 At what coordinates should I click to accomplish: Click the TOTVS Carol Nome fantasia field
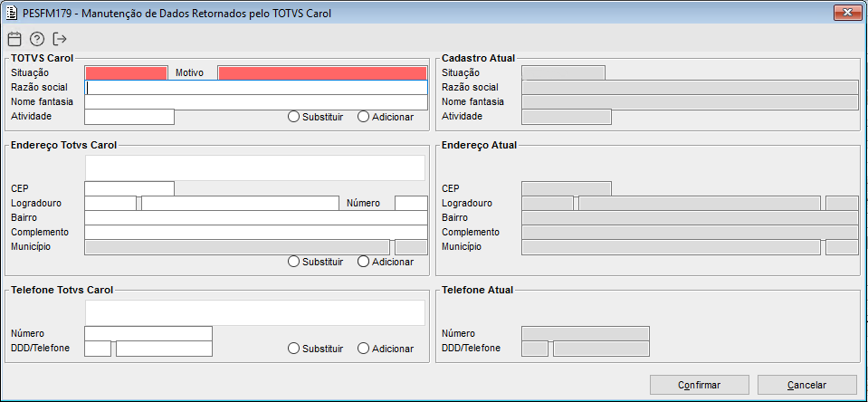pyautogui.click(x=256, y=102)
